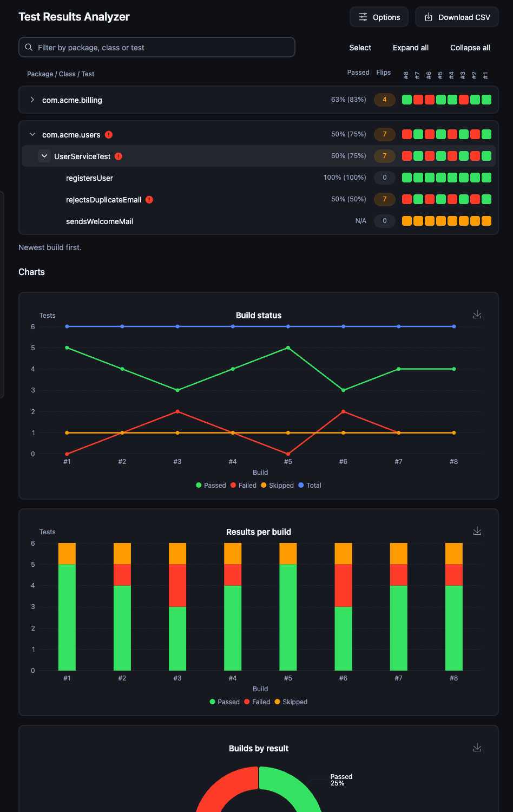Click the flips badge for com.acme.billing

(385, 100)
